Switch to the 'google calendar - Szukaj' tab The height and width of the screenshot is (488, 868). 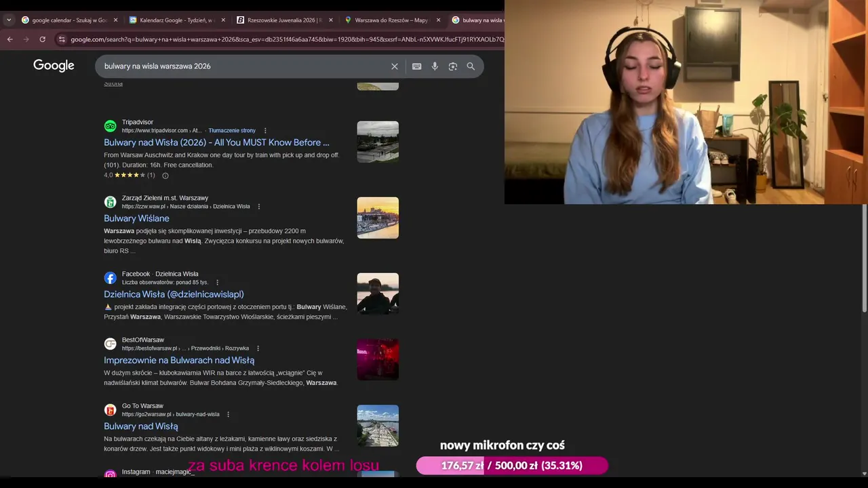point(69,20)
